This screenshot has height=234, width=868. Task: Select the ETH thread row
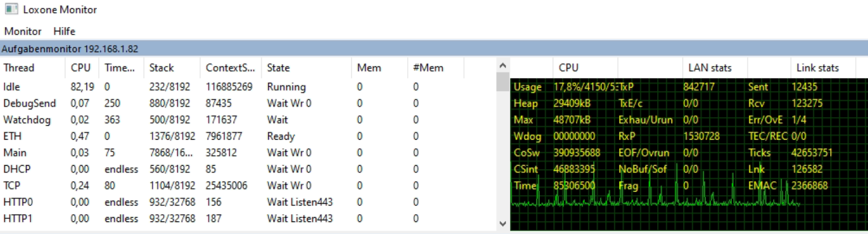click(x=248, y=136)
